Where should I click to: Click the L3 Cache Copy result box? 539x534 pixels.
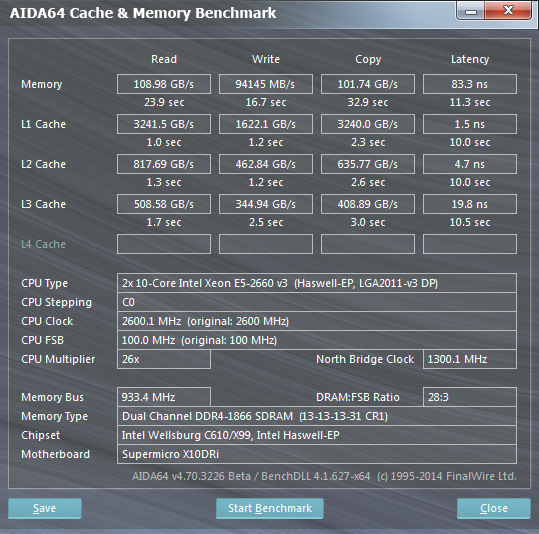(368, 204)
